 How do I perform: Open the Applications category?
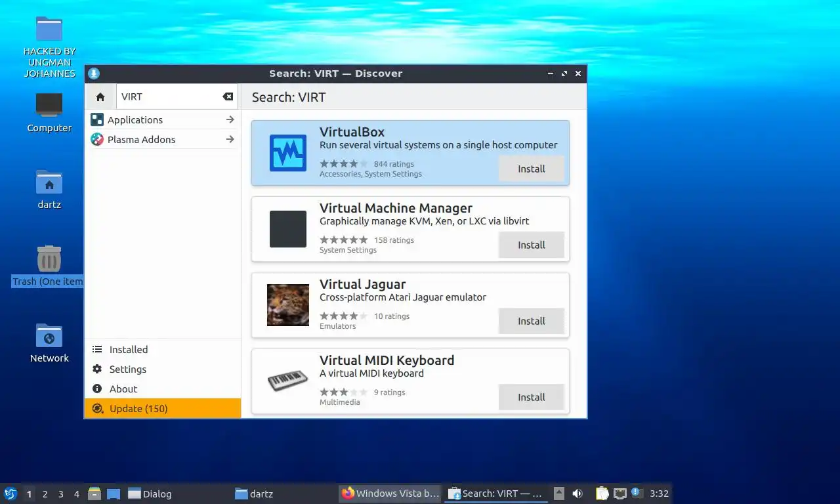pos(163,119)
